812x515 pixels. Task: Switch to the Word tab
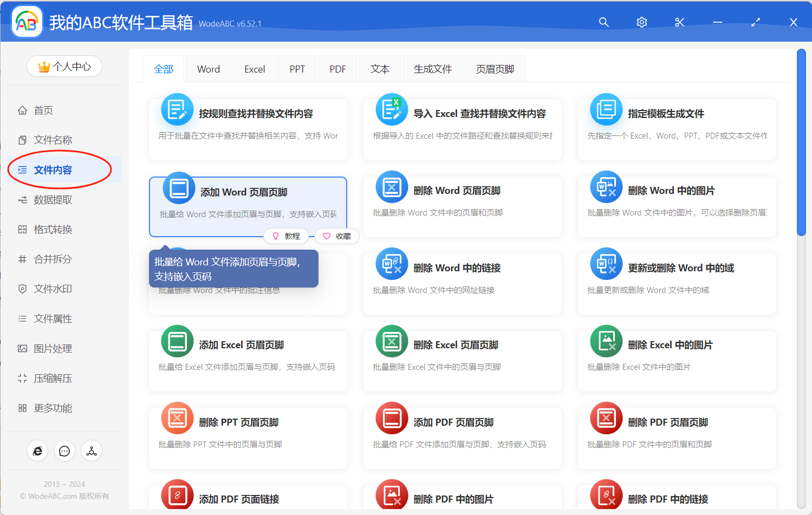[208, 69]
